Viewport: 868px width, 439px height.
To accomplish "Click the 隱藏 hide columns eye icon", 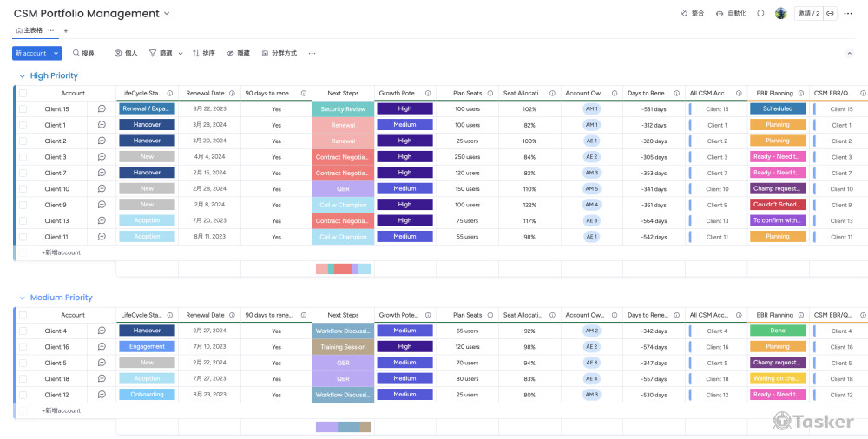I will [x=231, y=53].
